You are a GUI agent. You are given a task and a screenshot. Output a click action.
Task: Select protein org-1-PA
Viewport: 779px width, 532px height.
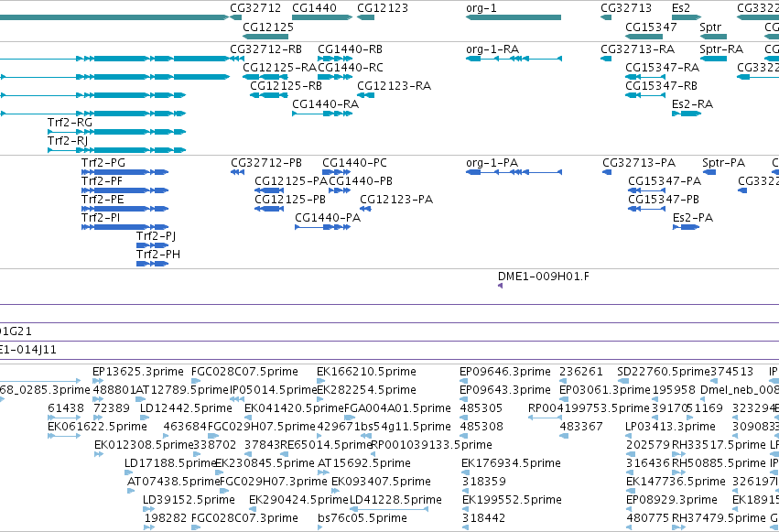pyautogui.click(x=492, y=163)
